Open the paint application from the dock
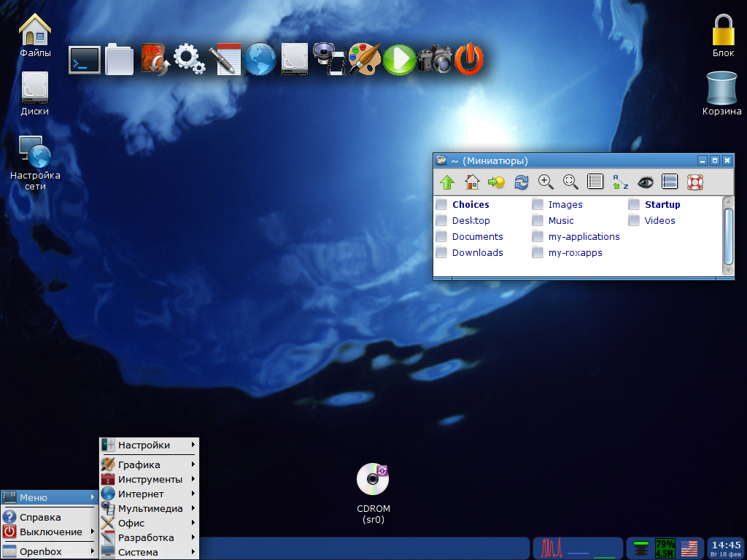This screenshot has width=747, height=560. pos(363,60)
